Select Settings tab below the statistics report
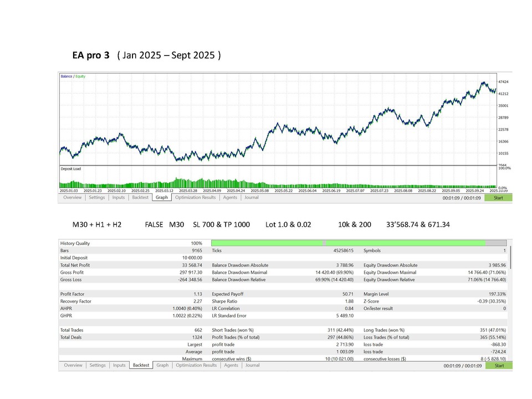The width and height of the screenshot is (532, 399). click(x=98, y=365)
